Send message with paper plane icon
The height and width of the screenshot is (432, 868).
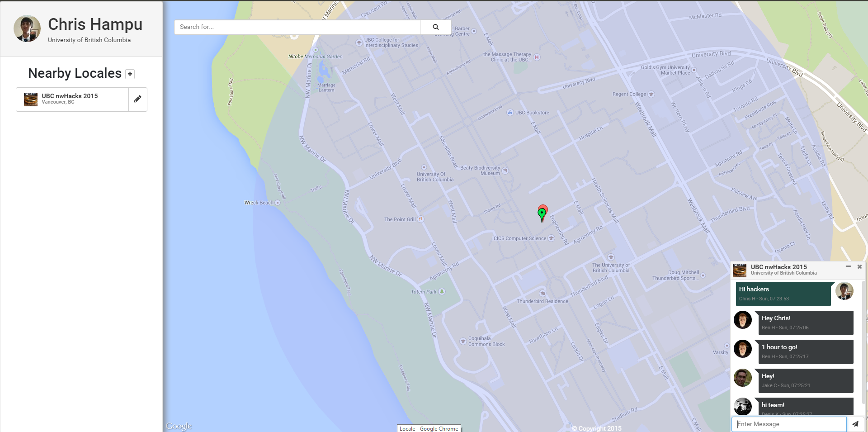pyautogui.click(x=855, y=424)
